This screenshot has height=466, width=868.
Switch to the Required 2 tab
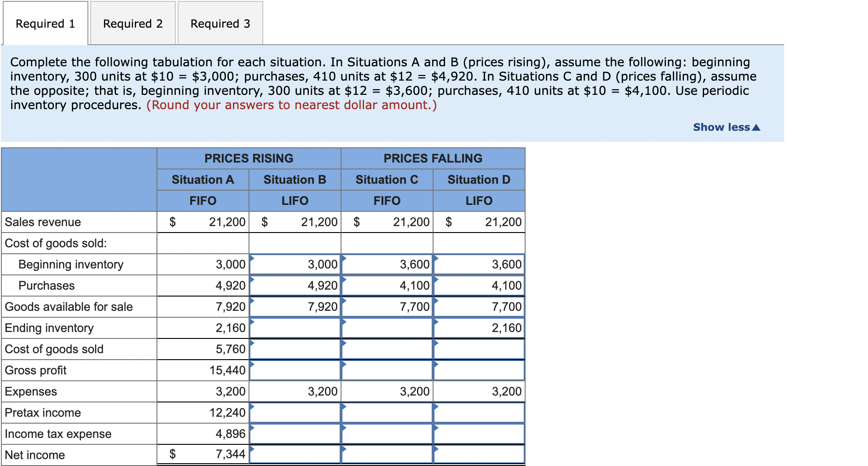133,23
